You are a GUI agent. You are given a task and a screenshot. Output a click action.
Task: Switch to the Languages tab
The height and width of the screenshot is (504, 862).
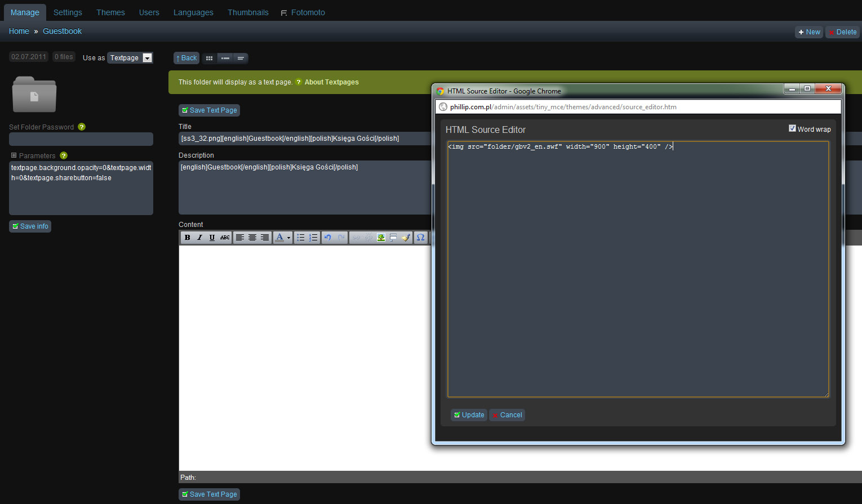[193, 12]
